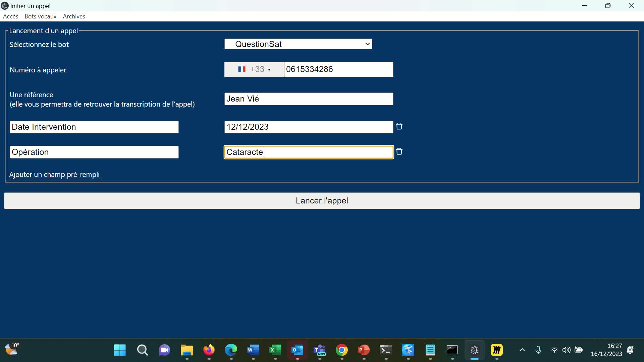Click Ajouter un champ pré-rempli link
Screen dimensions: 644x362
54,175
